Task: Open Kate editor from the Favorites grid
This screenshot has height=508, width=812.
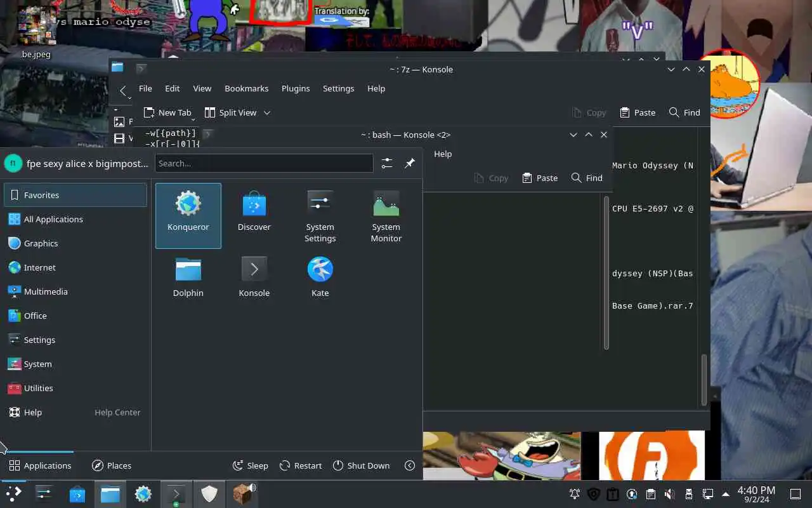Action: coord(320,277)
